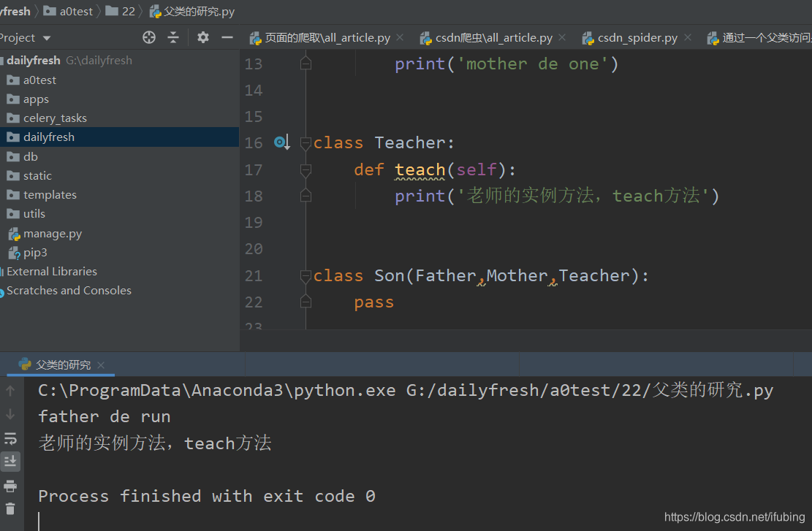Viewport: 812px width, 531px height.
Task: Switch to csdn_spider.py tab
Action: [x=637, y=38]
